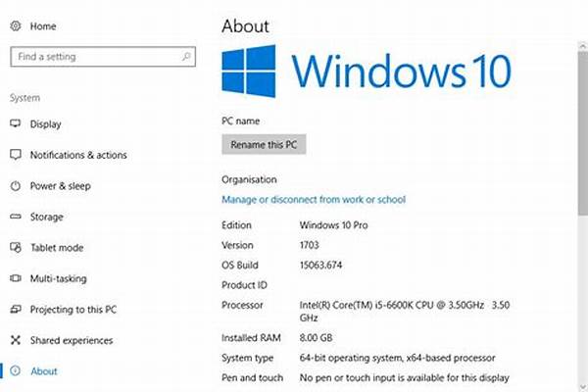Click the Organisation label

[249, 179]
